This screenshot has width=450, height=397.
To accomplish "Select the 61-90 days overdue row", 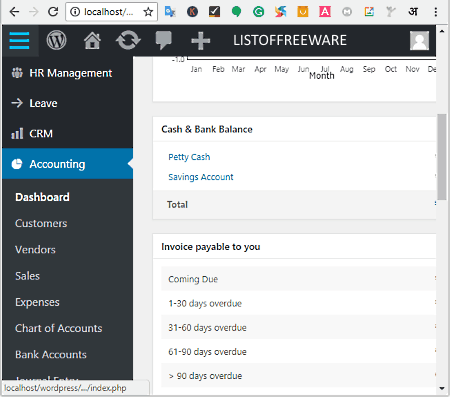I will 299,352.
